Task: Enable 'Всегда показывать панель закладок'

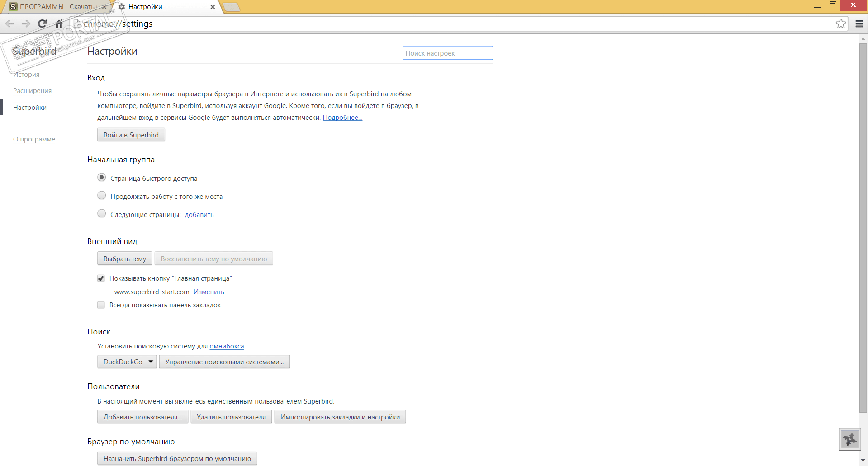Action: click(x=101, y=305)
